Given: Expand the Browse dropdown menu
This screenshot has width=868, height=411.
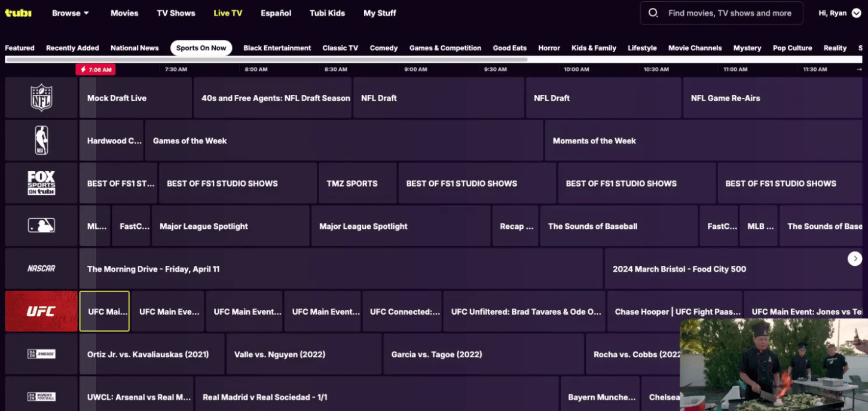Looking at the screenshot, I should pyautogui.click(x=71, y=13).
